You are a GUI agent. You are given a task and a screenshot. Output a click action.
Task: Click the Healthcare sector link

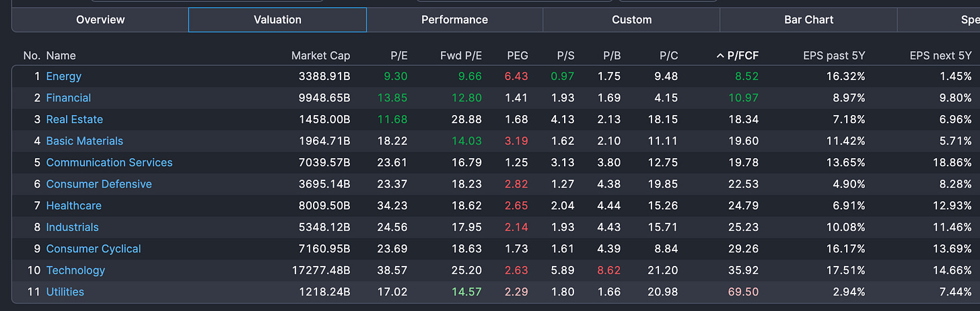tap(73, 205)
